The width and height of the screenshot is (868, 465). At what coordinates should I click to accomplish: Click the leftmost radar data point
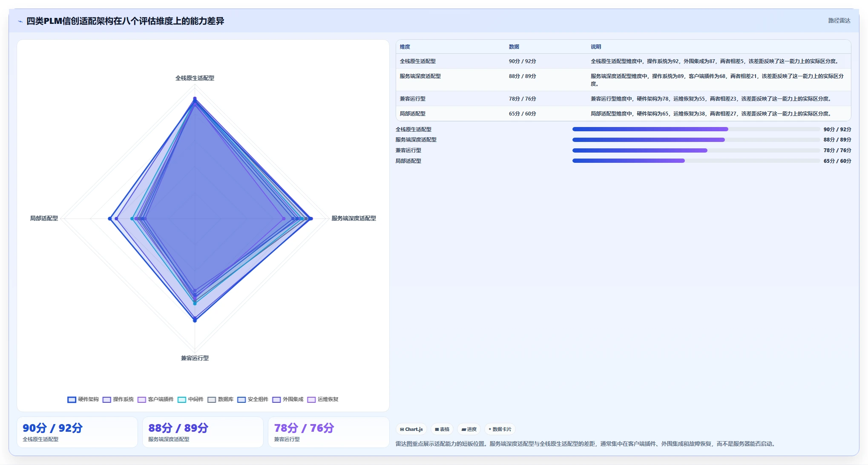(110, 219)
